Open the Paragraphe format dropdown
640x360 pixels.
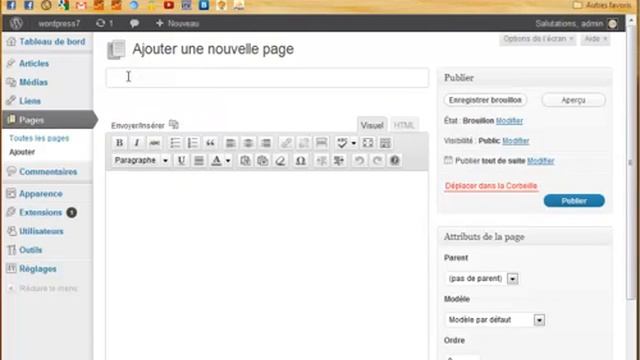tap(141, 160)
